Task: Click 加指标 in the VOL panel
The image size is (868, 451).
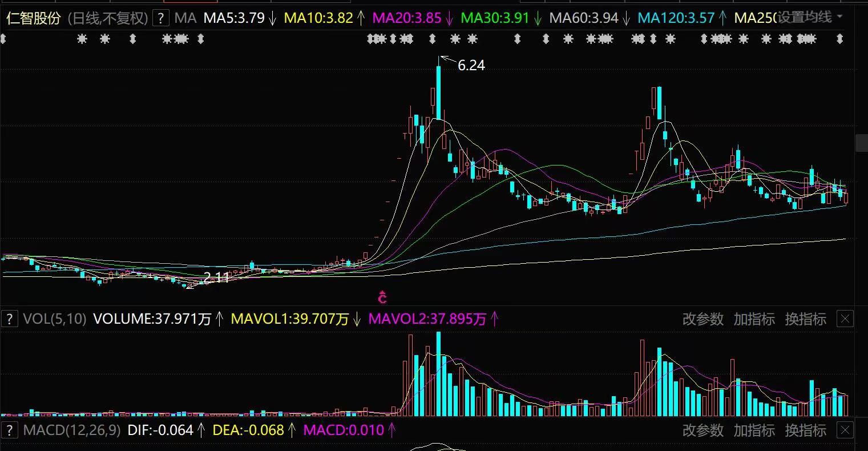Action: click(754, 319)
